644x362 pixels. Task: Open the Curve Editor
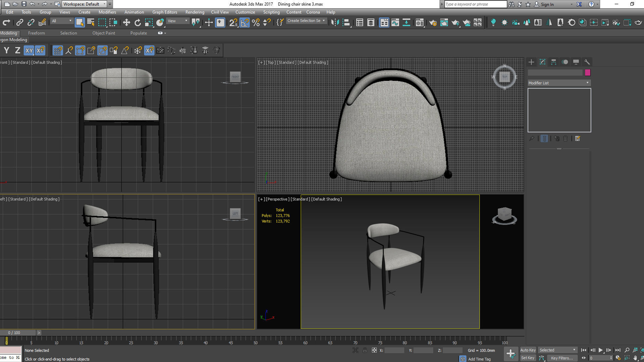(395, 22)
